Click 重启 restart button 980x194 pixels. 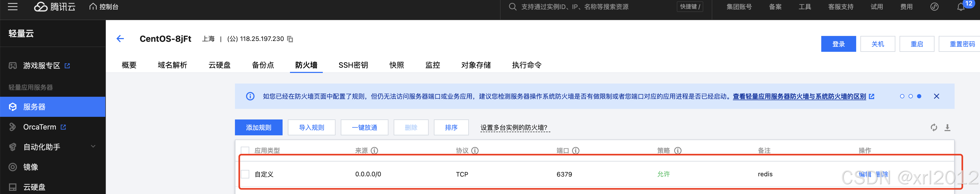pos(917,44)
